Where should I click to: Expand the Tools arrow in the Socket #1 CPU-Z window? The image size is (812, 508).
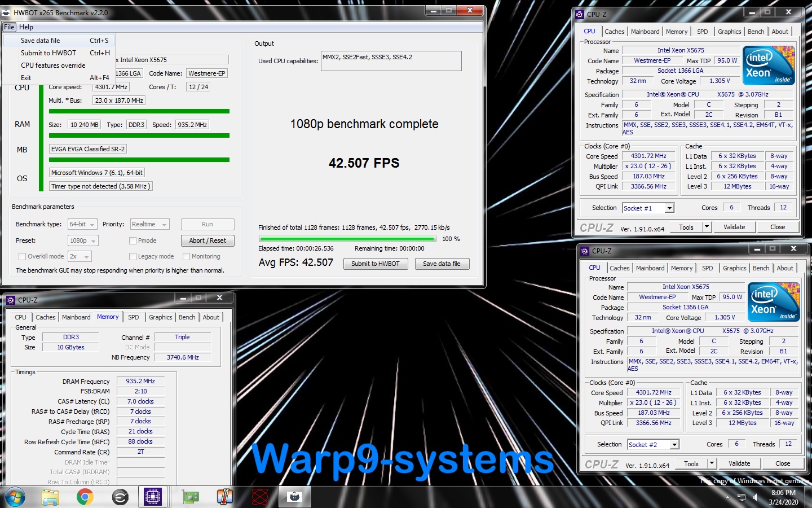pyautogui.click(x=707, y=227)
